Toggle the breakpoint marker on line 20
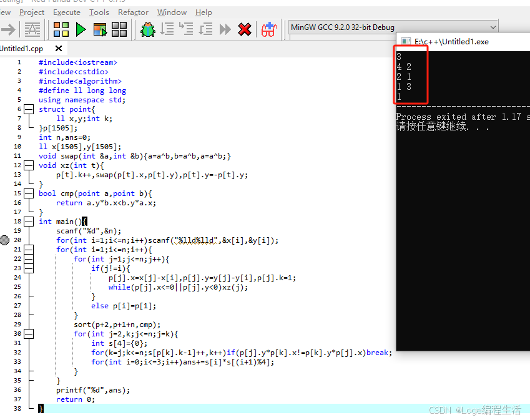This screenshot has height=420, width=530. pyautogui.click(x=4, y=240)
